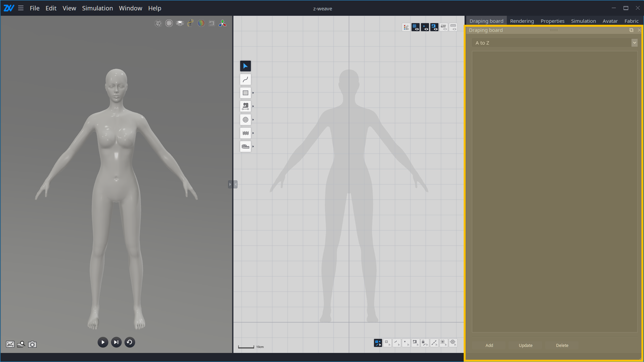Screen dimensions: 644x362
Task: Click the avatar with tape measure icon
Action: coord(190,23)
